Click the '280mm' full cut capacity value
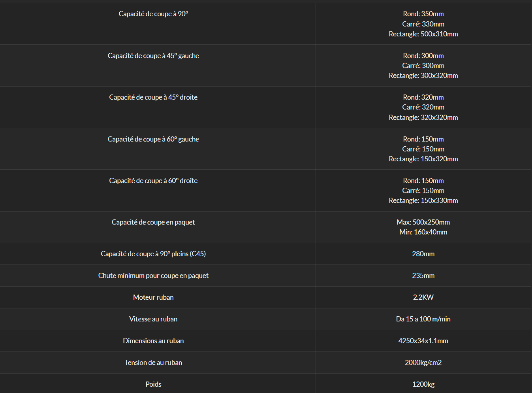This screenshot has width=532, height=393. [x=423, y=254]
